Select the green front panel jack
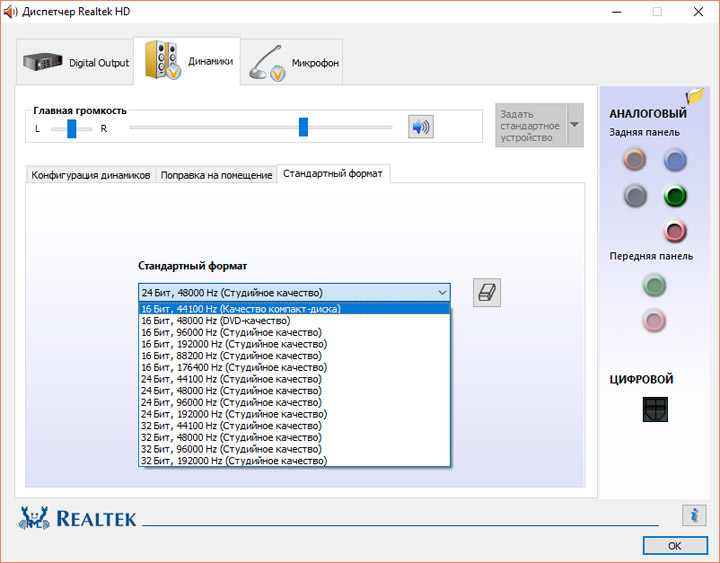720x563 pixels. tap(654, 285)
